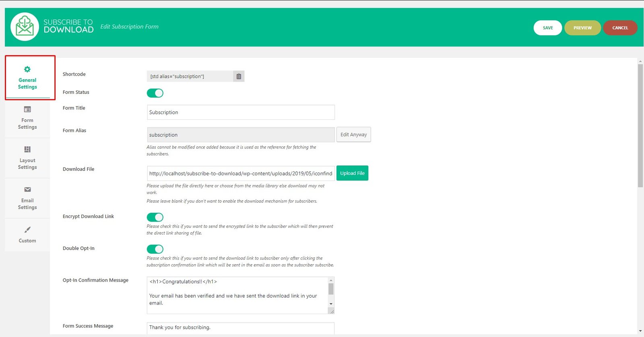Click the Layout Settings grid icon

(x=27, y=150)
